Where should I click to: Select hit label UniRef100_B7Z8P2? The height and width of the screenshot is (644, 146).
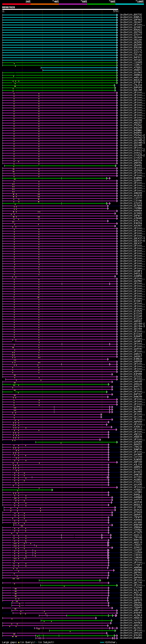click(x=131, y=301)
